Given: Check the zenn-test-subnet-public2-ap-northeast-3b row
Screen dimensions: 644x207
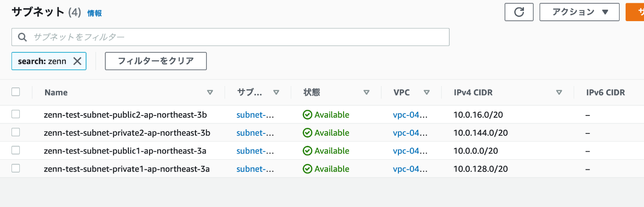Looking at the screenshot, I should coord(16,114).
